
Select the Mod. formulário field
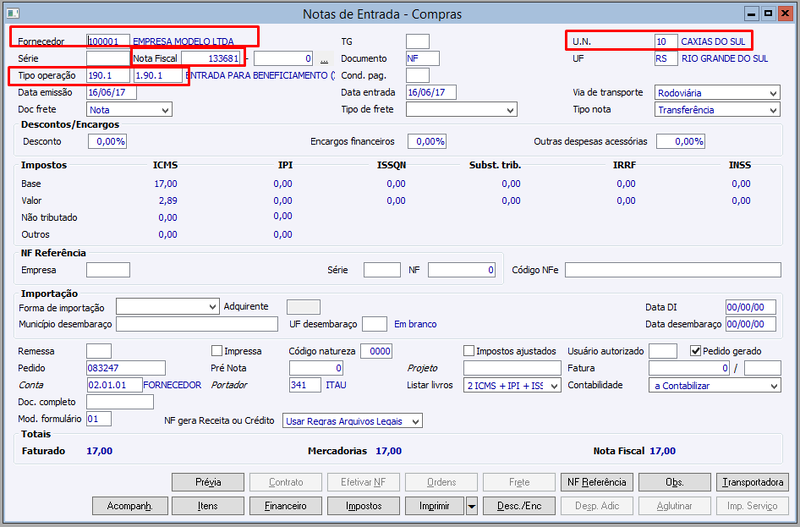pos(99,419)
